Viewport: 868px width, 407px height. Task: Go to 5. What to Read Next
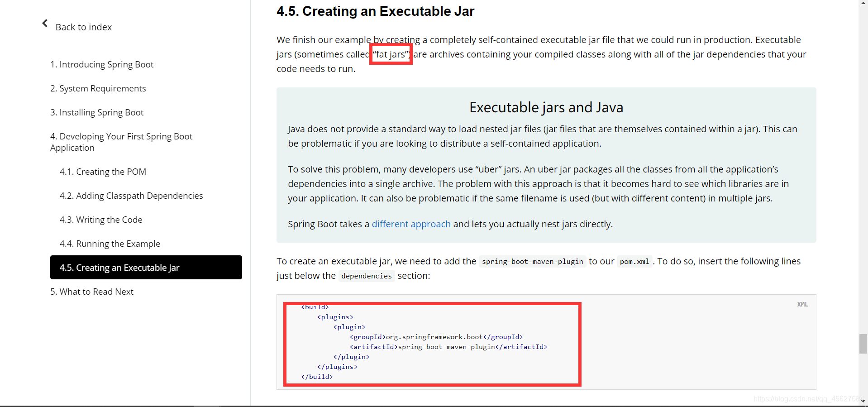tap(92, 292)
